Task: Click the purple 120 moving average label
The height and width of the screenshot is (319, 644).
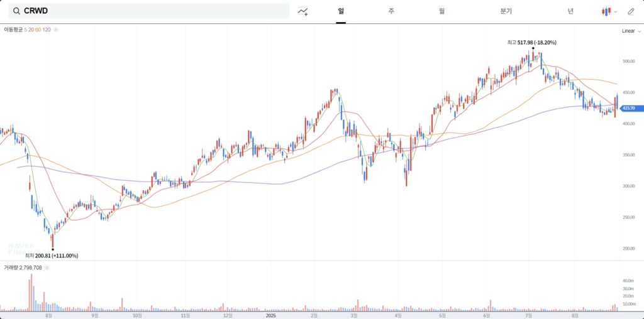Action: [47, 30]
